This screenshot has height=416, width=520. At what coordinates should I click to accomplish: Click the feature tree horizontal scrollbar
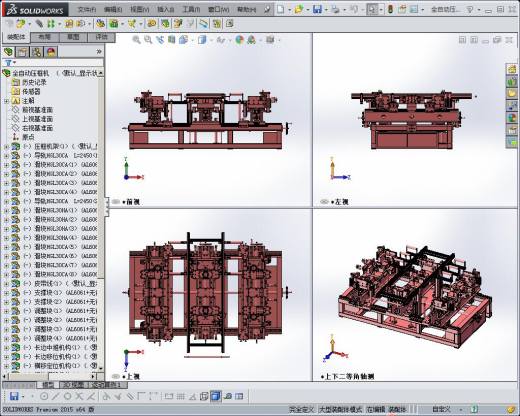pos(51,376)
